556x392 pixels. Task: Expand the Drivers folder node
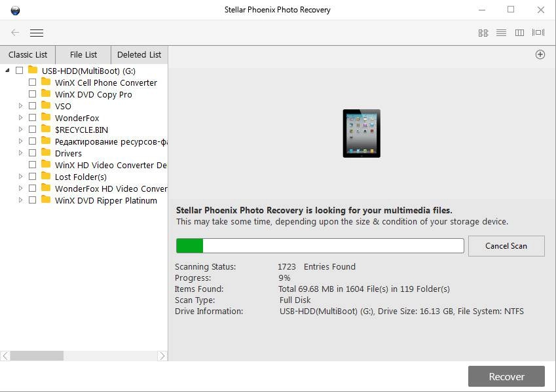pyautogui.click(x=20, y=152)
